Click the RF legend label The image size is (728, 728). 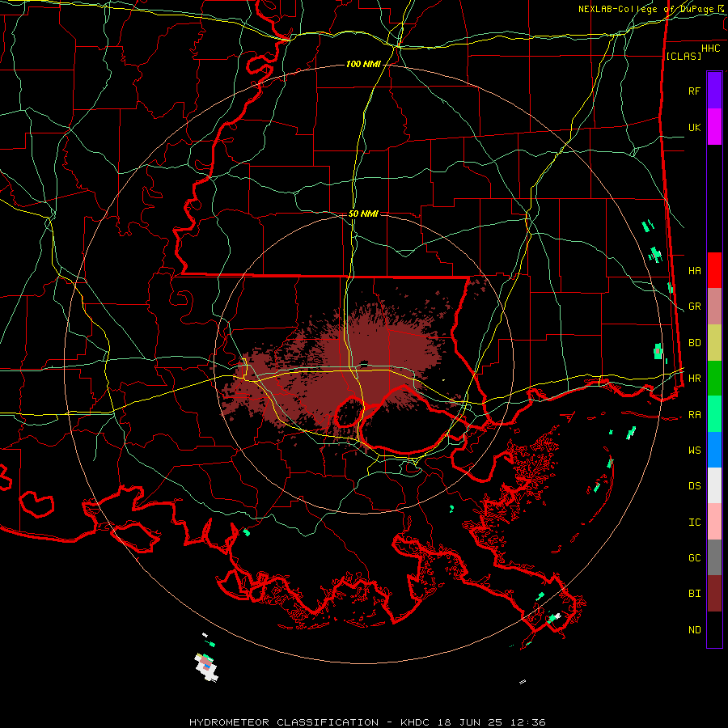694,91
